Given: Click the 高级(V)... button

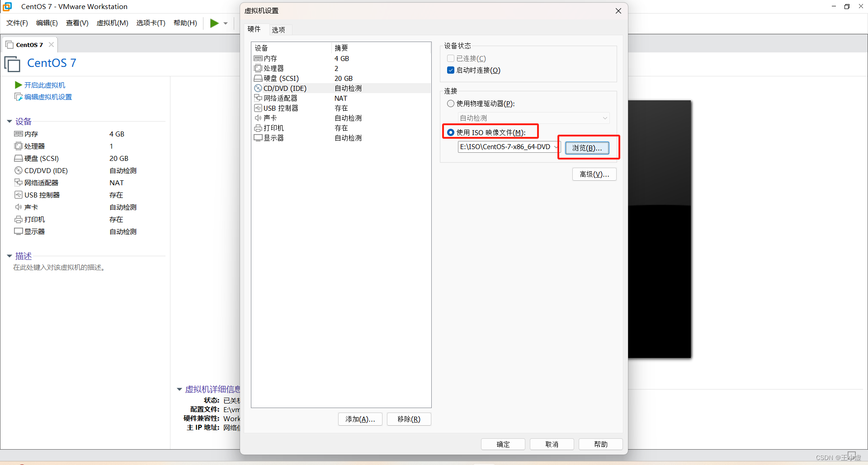Looking at the screenshot, I should (594, 174).
